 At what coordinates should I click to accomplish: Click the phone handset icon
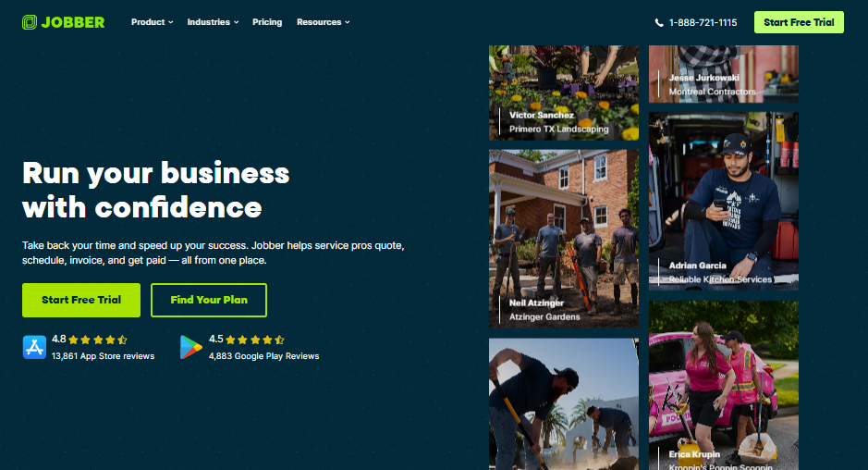tap(659, 23)
